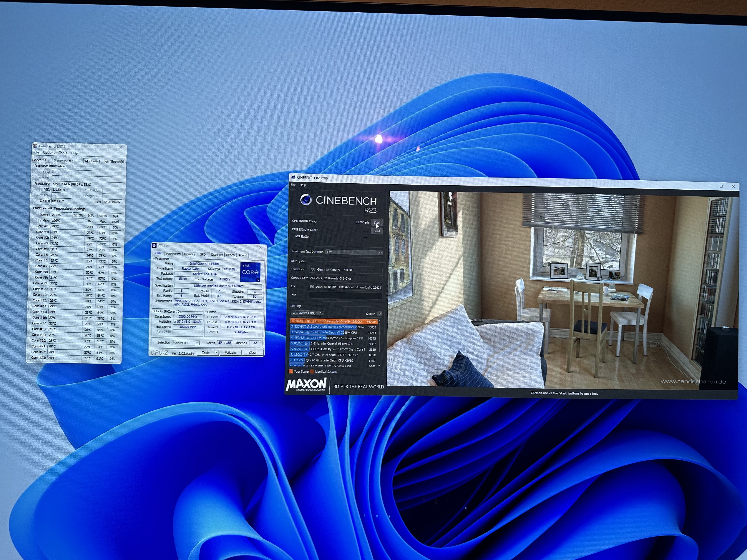Open the CPU-Z Selection Socket #1 dropdown
The image size is (747, 560).
click(x=186, y=343)
